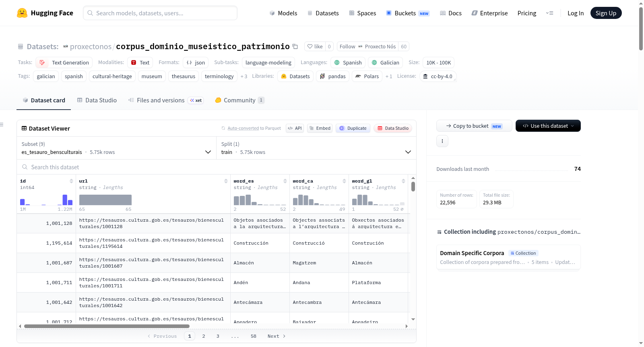The image size is (644, 347).
Task: Select the json format tag
Action: (x=196, y=62)
